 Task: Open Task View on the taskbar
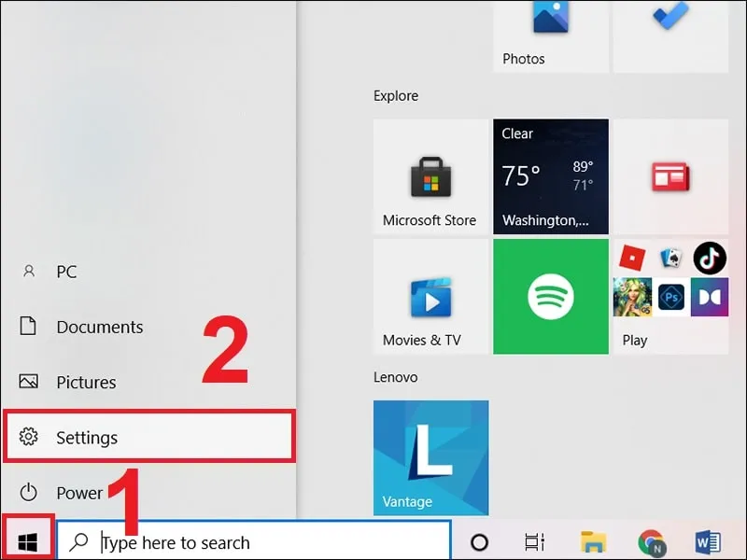(533, 539)
